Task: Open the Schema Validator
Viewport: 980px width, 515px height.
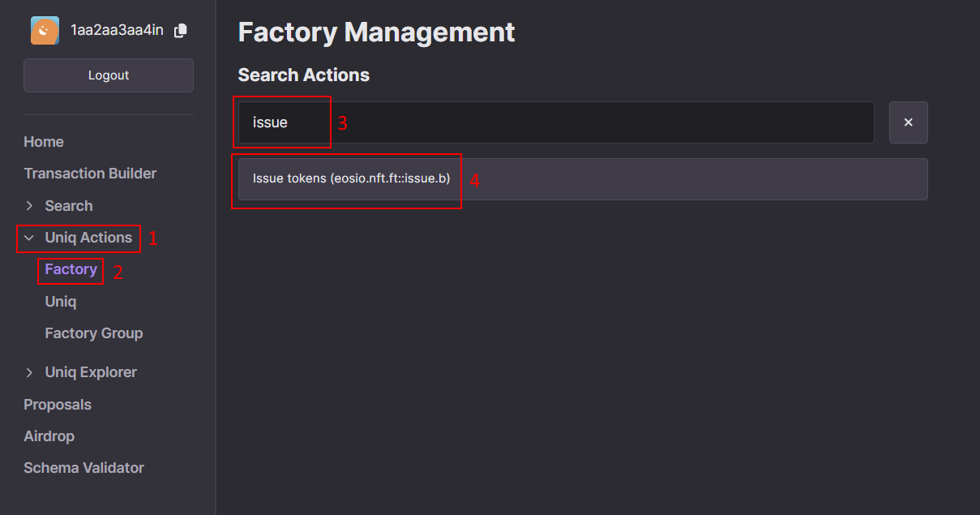Action: 84,468
